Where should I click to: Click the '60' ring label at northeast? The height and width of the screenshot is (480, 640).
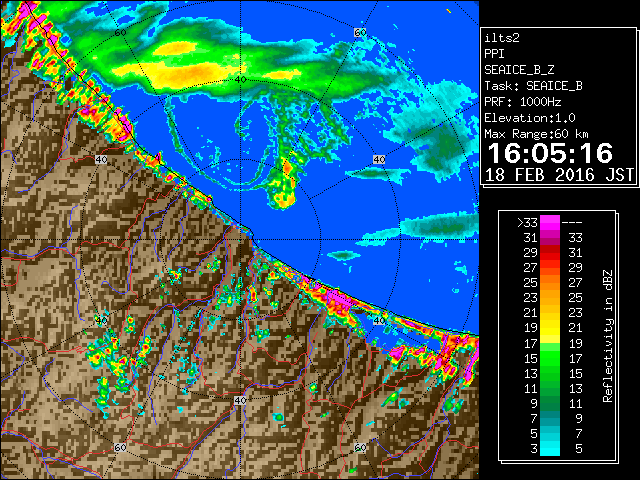click(360, 33)
